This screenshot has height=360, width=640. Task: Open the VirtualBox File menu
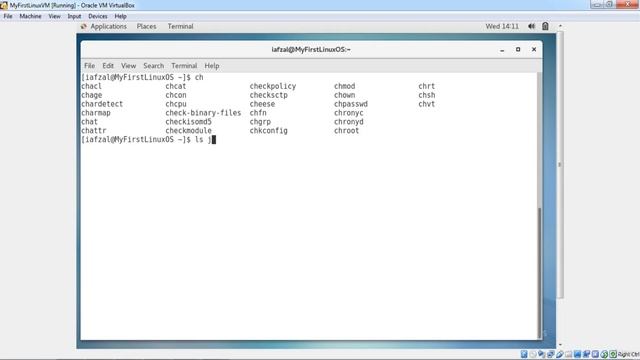8,16
